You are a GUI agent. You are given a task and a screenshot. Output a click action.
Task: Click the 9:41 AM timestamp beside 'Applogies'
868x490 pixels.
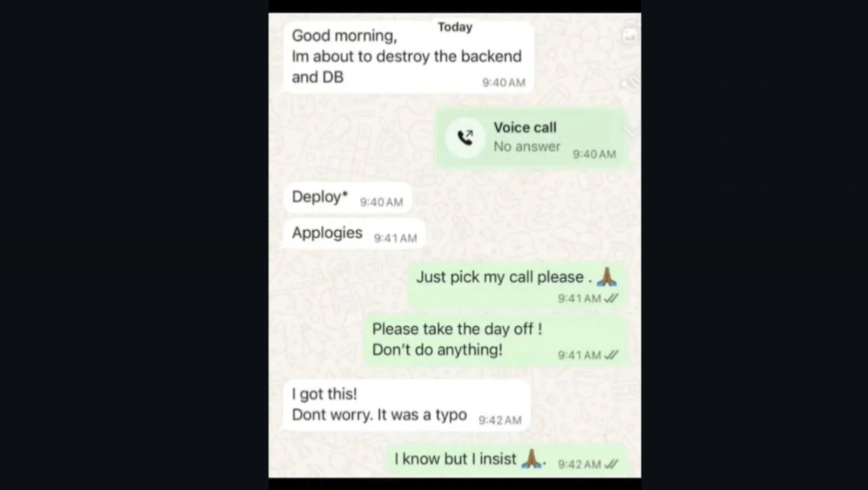click(x=396, y=238)
